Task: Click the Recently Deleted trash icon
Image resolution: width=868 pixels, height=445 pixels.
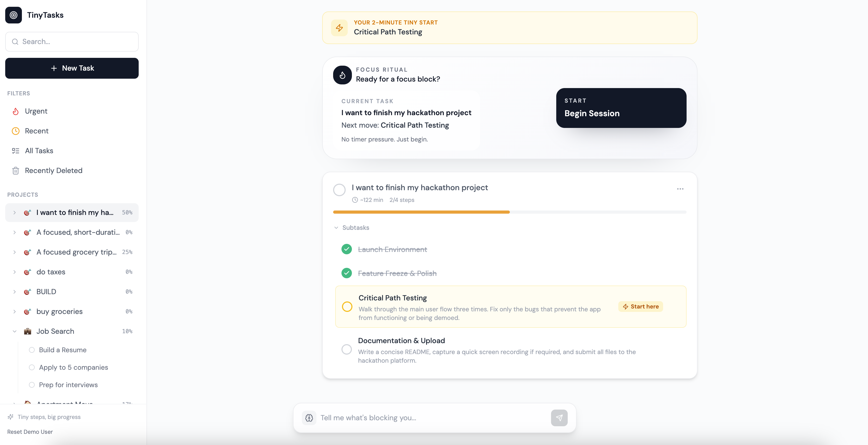Action: 15,170
